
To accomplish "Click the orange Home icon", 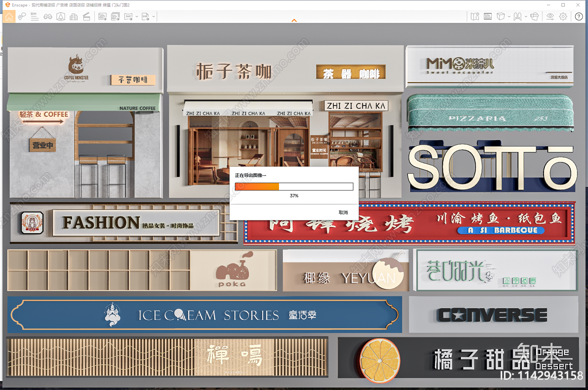I will [x=9, y=17].
